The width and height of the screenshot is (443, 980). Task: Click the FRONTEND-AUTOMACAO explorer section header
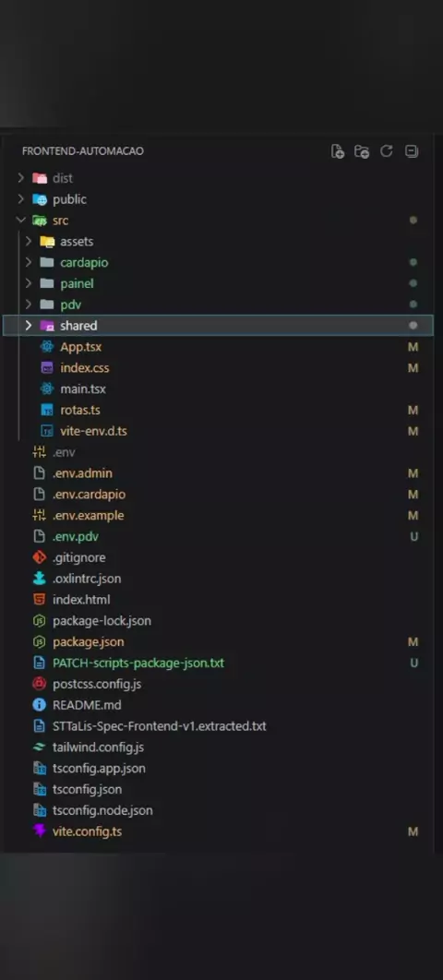coord(82,151)
